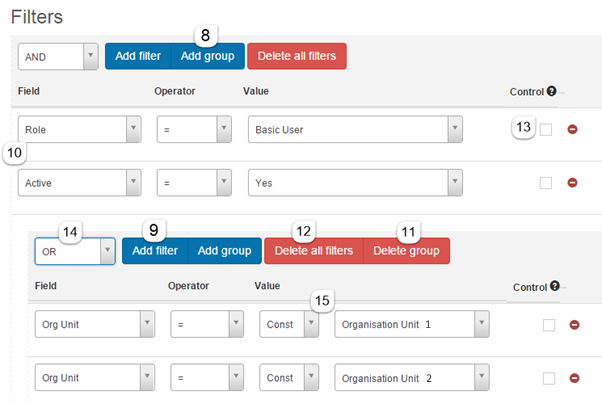
Task: Open the AND logic operator dropdown
Action: click(x=59, y=56)
